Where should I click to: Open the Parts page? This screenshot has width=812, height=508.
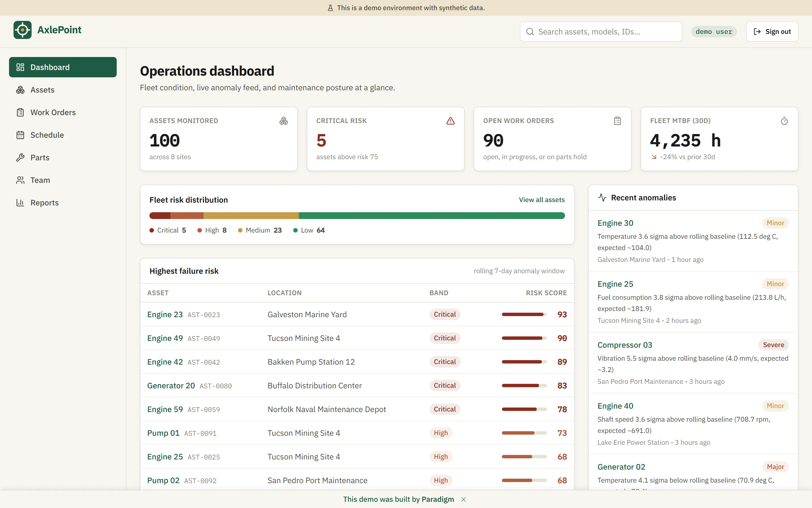(63, 157)
